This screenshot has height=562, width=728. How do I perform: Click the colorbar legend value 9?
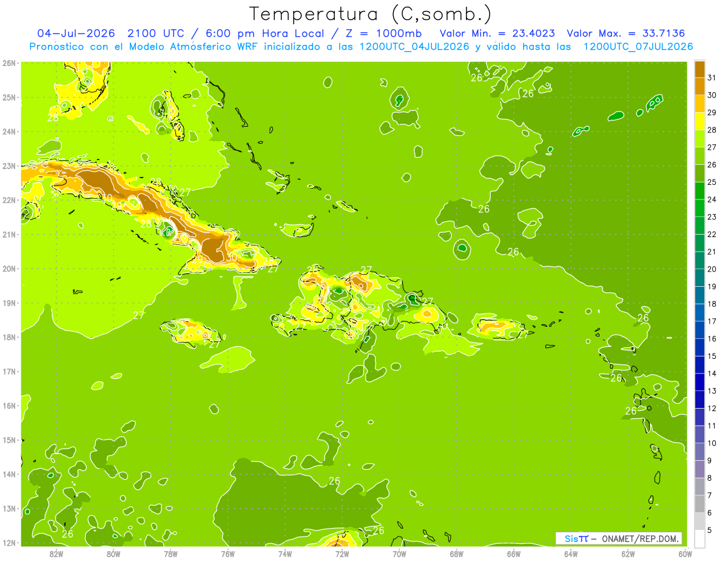710,461
